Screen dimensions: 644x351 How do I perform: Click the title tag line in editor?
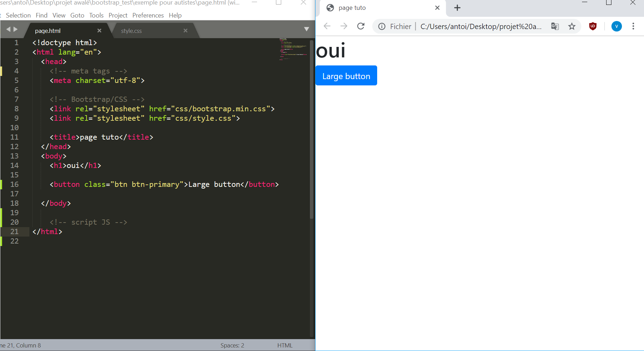tap(101, 137)
